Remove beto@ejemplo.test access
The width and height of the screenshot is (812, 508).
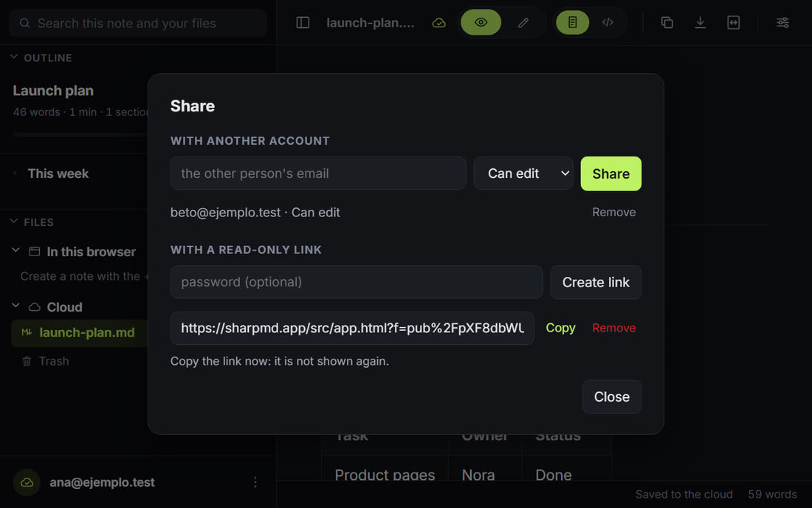coord(613,213)
